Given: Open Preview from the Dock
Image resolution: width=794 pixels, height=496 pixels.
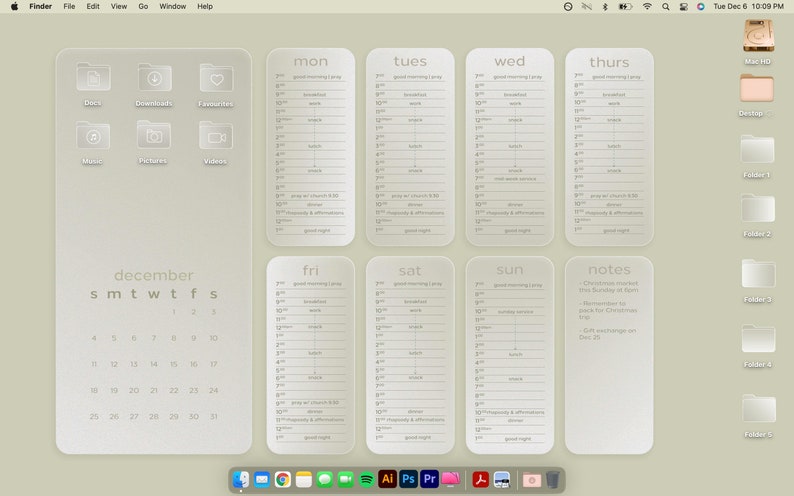Looking at the screenshot, I should [502, 479].
